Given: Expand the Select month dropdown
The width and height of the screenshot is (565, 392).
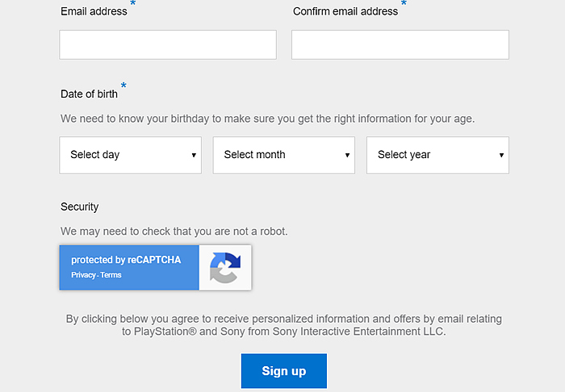Looking at the screenshot, I should (283, 155).
